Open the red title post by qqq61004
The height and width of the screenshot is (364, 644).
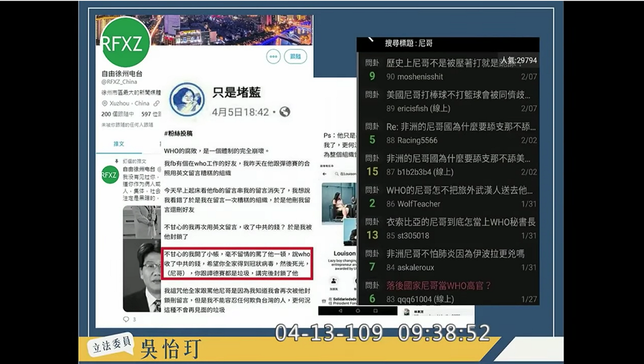[448, 292]
